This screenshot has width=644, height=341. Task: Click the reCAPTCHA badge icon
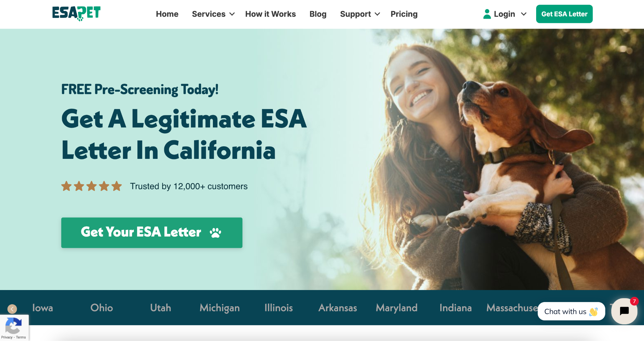tap(14, 326)
